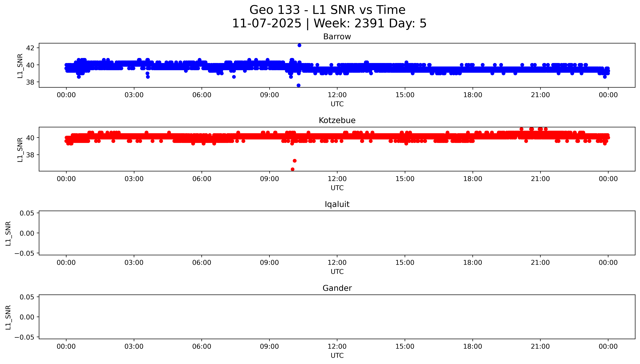The width and height of the screenshot is (640, 364).
Task: Click the lowest red outlier point in Kotzebue plot
Action: point(292,169)
